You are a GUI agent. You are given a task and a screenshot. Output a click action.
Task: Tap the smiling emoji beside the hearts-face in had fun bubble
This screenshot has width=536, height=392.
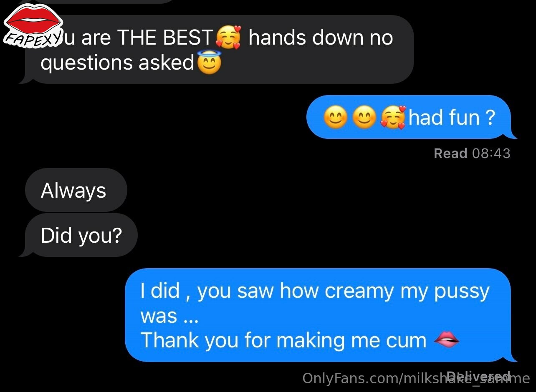(364, 118)
